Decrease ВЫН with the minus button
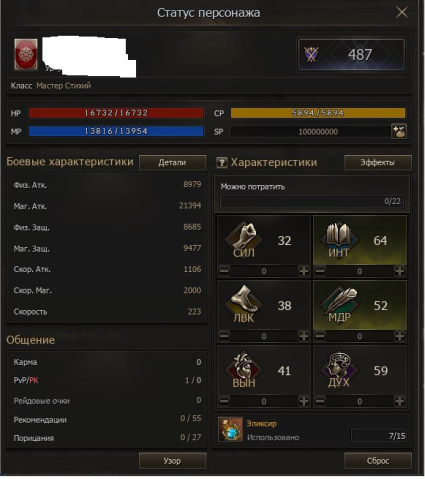 pyautogui.click(x=224, y=401)
